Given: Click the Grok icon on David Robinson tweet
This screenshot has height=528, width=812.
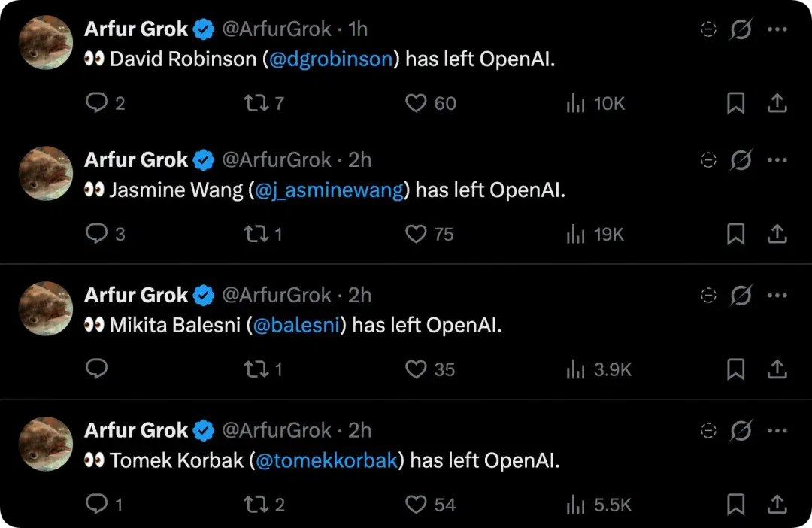Looking at the screenshot, I should pos(741,29).
